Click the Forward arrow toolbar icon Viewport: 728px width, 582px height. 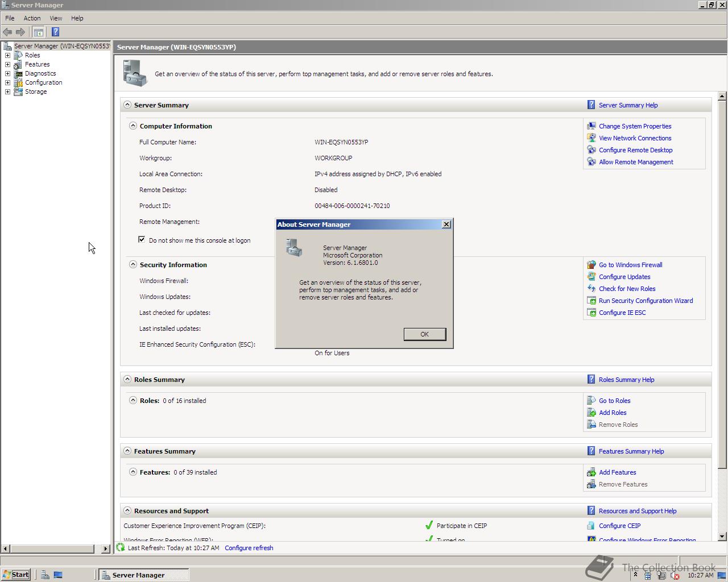pos(20,32)
